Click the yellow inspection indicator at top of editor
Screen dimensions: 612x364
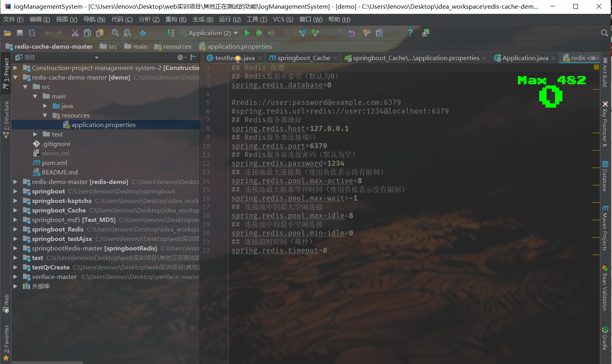pos(596,67)
